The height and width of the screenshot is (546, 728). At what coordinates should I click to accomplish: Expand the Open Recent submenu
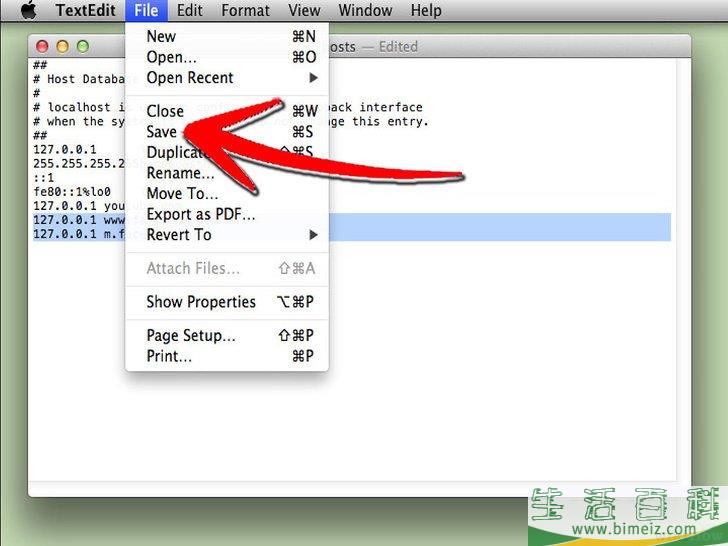[227, 78]
